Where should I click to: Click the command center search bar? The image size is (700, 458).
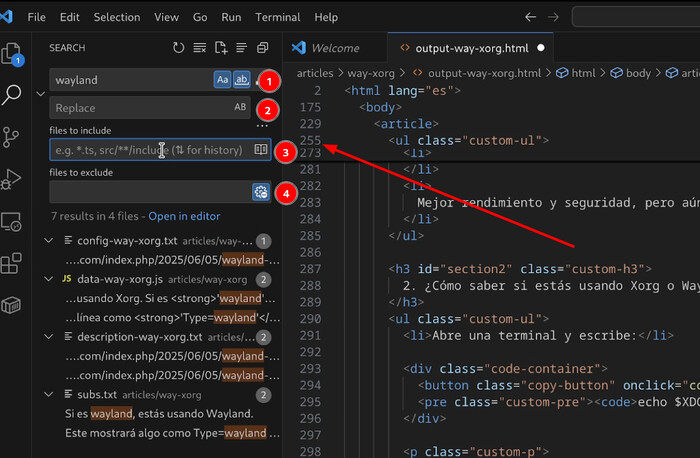pos(636,17)
